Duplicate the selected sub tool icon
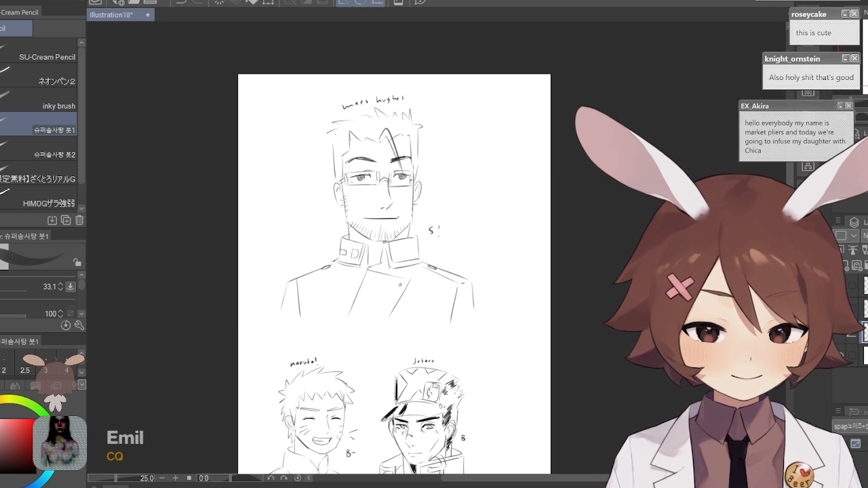 (x=66, y=220)
